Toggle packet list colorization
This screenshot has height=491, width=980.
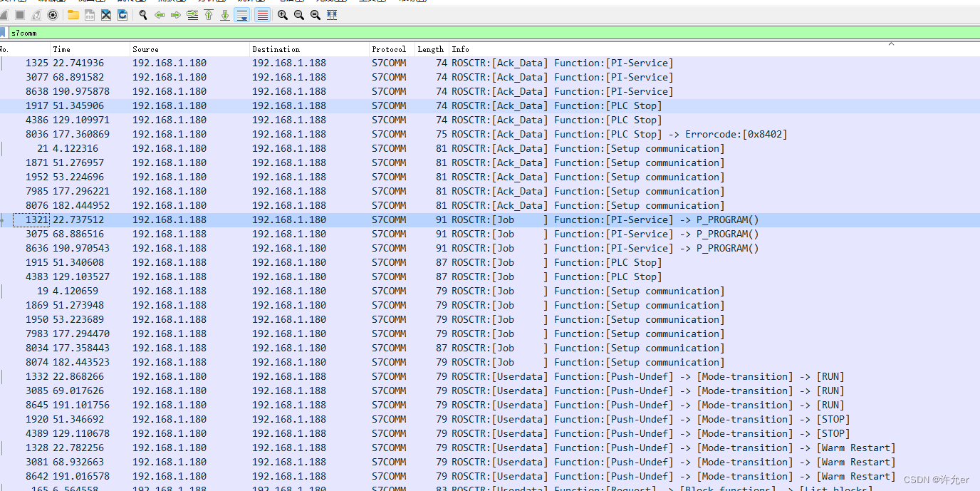[262, 14]
